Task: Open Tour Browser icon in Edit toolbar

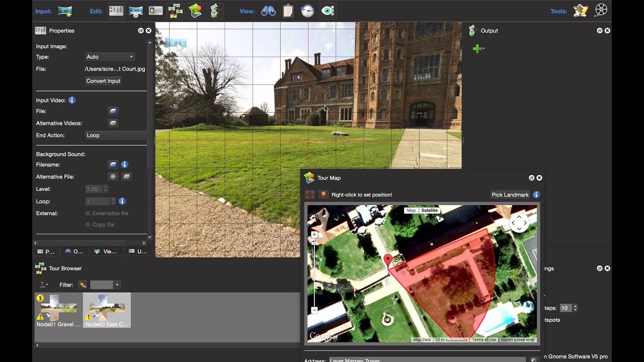Action: 175,11
